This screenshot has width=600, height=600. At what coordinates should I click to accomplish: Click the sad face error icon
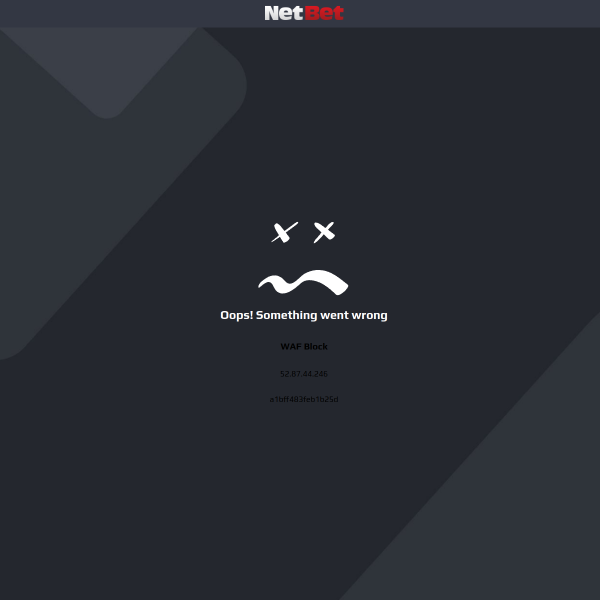[x=303, y=258]
